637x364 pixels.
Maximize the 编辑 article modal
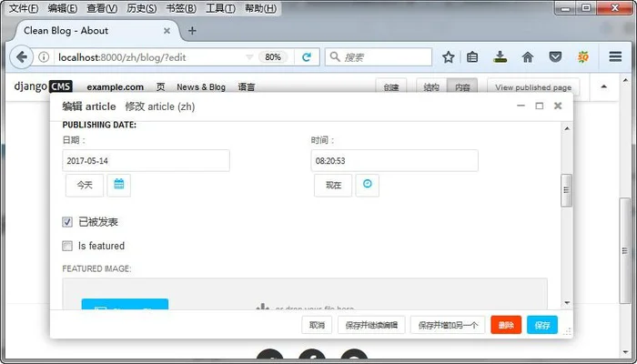click(539, 106)
